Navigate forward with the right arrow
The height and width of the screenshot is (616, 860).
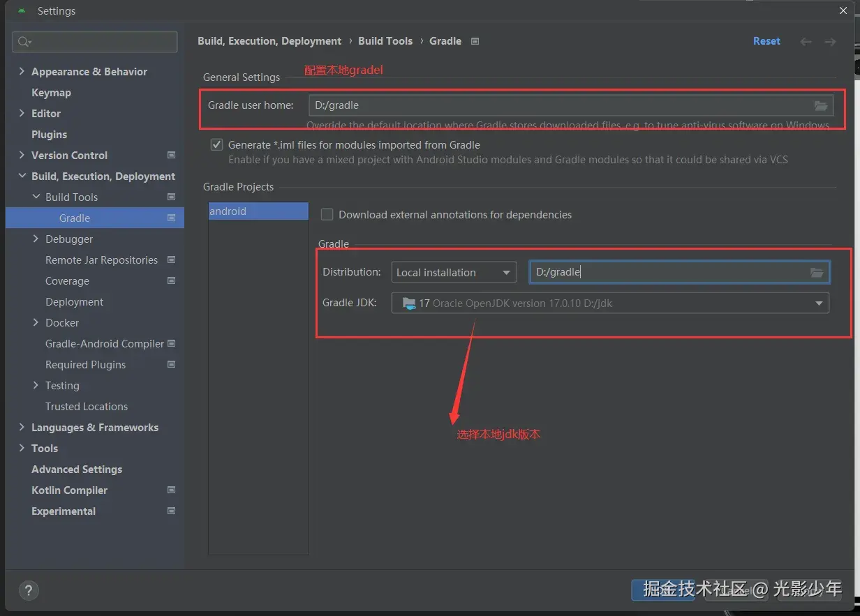(830, 42)
